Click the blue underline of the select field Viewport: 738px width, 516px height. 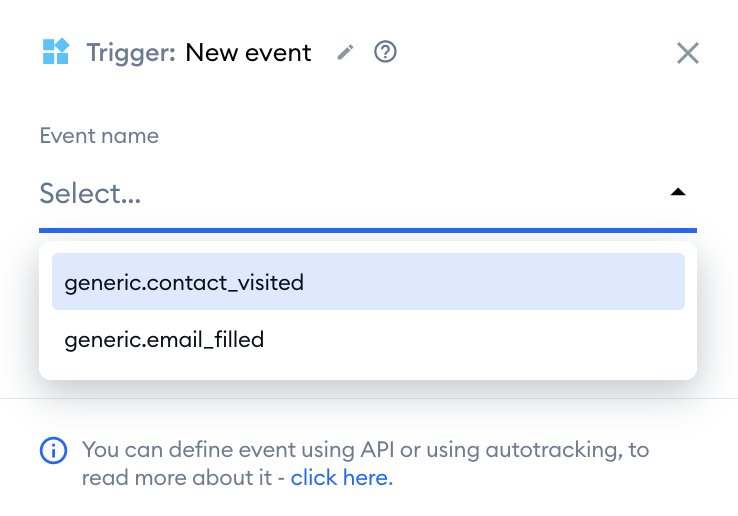coord(368,231)
